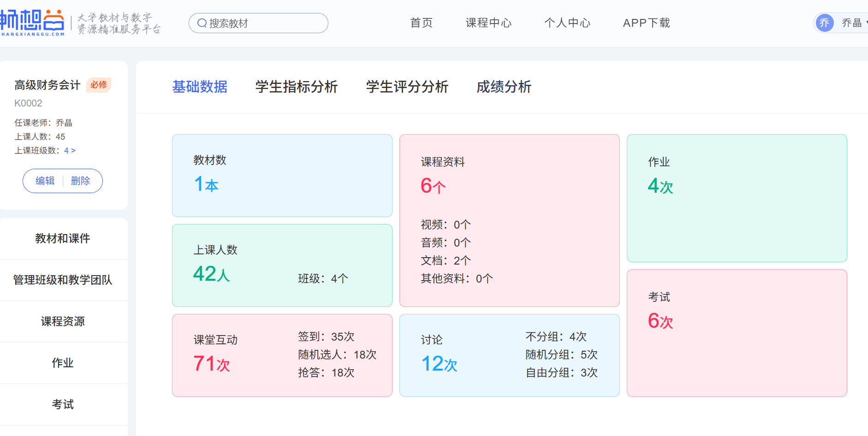Image resolution: width=868 pixels, height=436 pixels.
Task: Switch to the 学生指标分析 tab
Action: [x=297, y=87]
